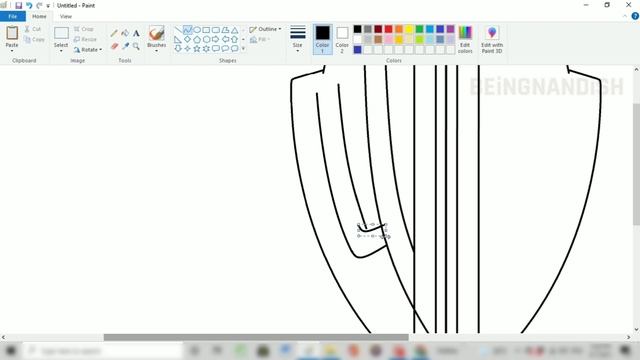
Task: Pick the Polygon shape
Action: click(225, 30)
